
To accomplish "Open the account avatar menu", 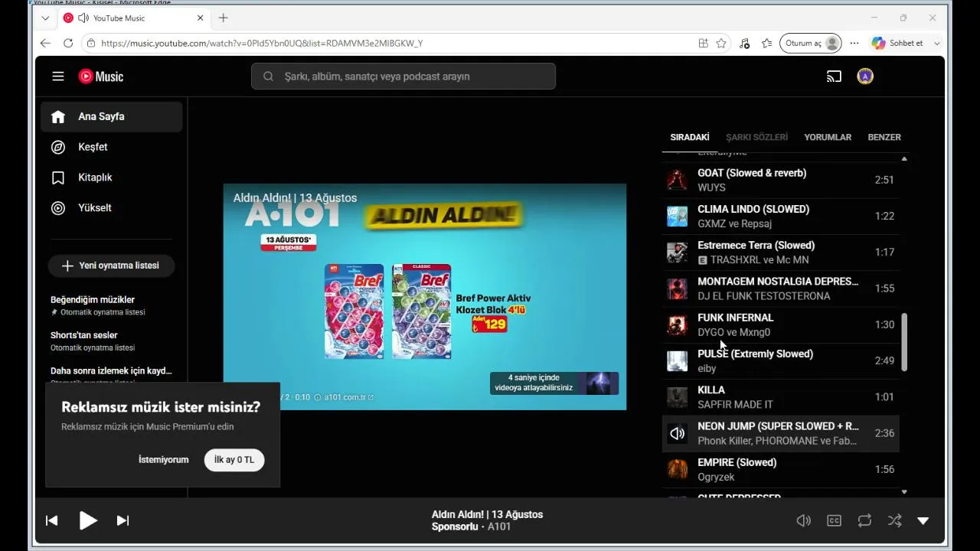I will tap(865, 77).
